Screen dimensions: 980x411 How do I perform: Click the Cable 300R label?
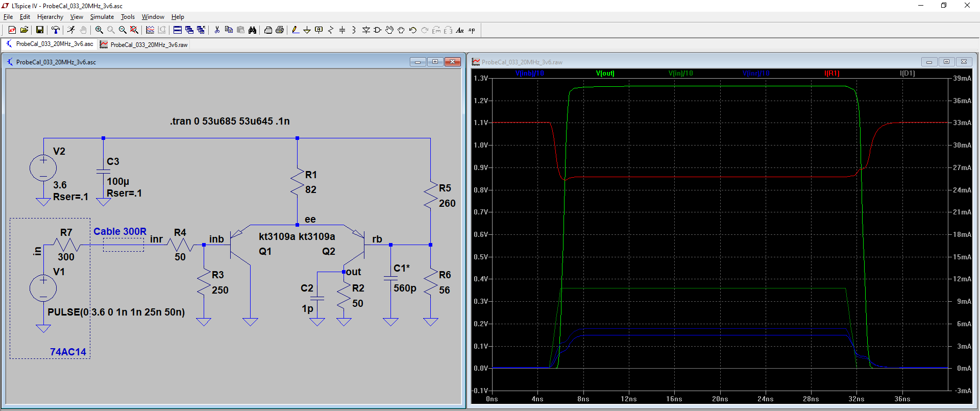(x=120, y=231)
